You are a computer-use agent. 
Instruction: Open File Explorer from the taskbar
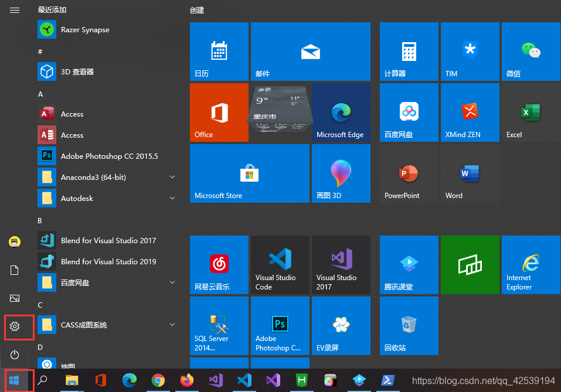point(72,380)
